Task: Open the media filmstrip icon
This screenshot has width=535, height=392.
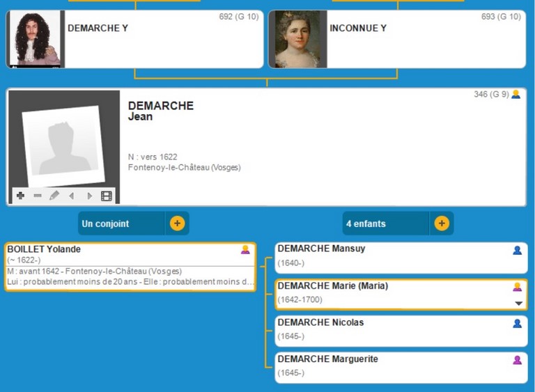Action: pyautogui.click(x=106, y=196)
